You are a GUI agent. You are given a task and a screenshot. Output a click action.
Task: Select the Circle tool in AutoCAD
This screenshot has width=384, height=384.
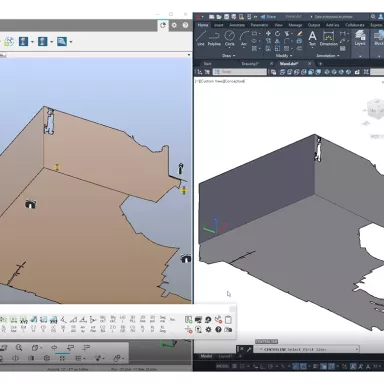click(229, 38)
